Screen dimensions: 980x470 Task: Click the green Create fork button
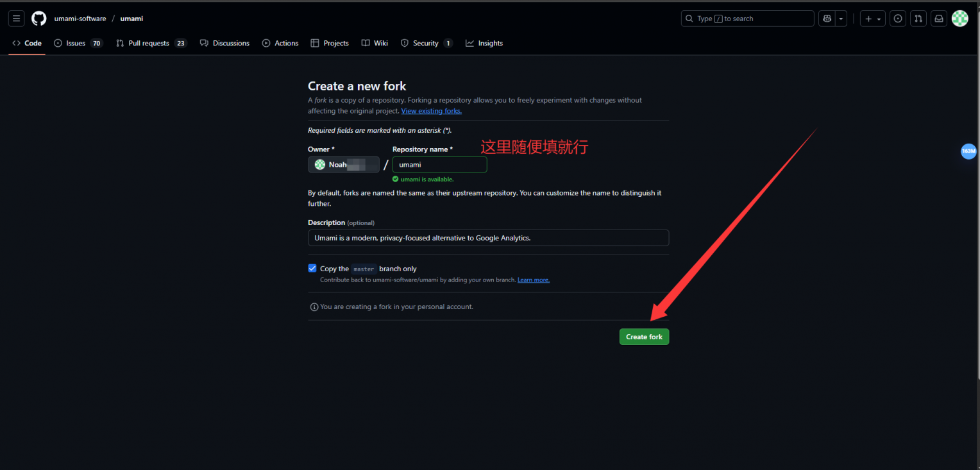pos(644,337)
